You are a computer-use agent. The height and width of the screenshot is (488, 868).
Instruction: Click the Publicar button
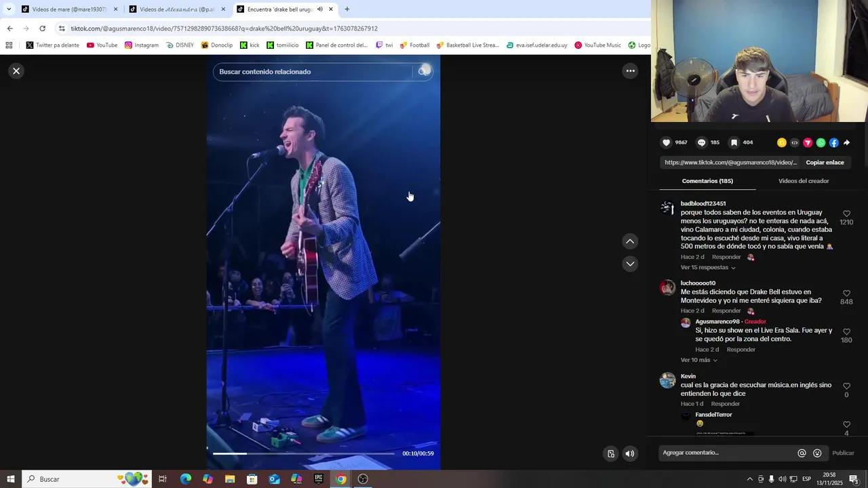coord(843,453)
